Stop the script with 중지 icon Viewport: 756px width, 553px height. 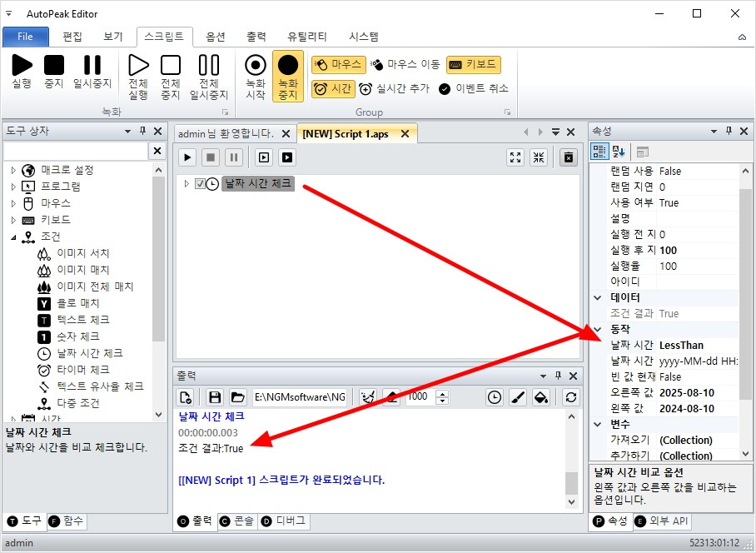pyautogui.click(x=54, y=72)
